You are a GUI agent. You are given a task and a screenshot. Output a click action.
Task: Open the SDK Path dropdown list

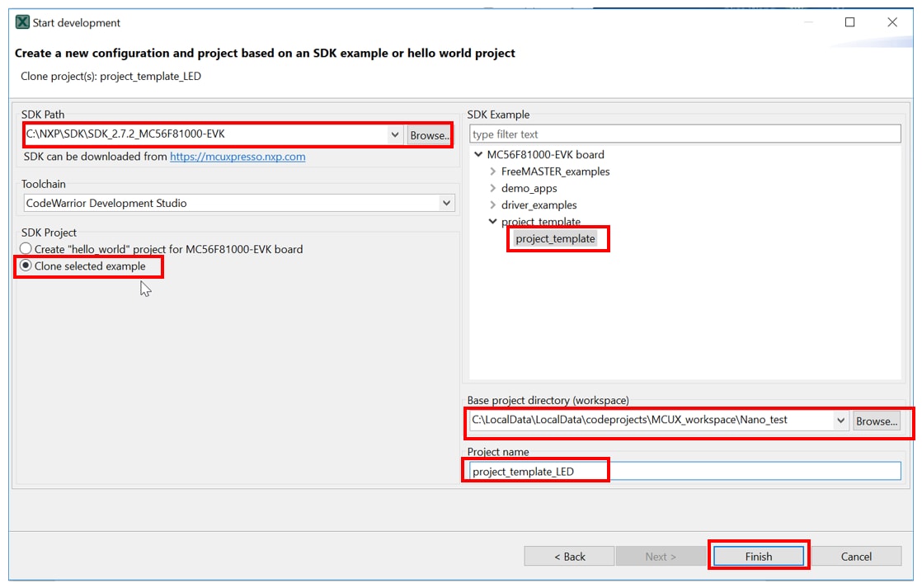pos(395,134)
